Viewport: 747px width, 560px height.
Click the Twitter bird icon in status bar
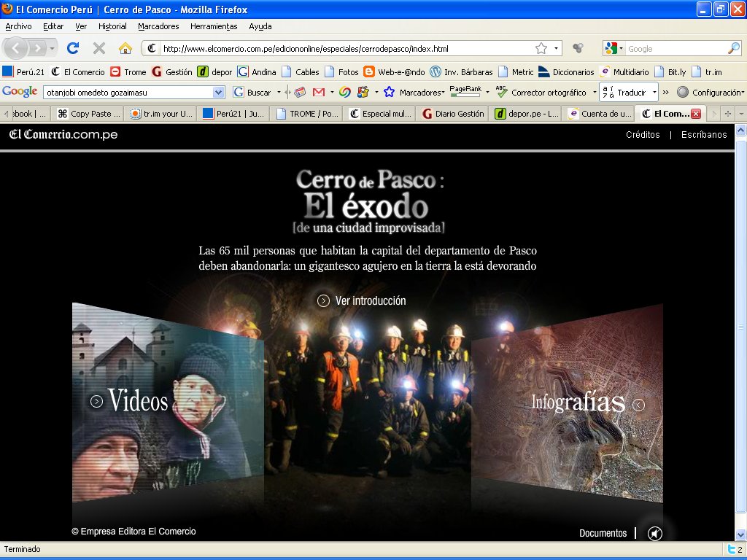click(x=731, y=549)
